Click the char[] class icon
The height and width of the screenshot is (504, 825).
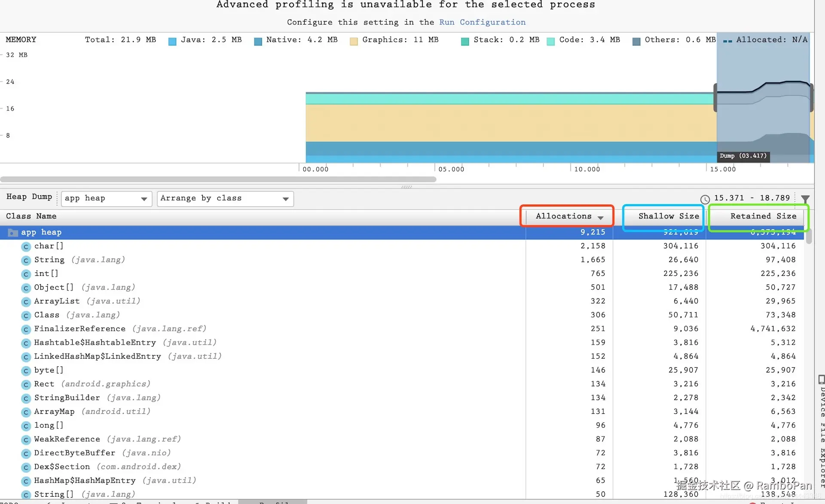tap(26, 247)
